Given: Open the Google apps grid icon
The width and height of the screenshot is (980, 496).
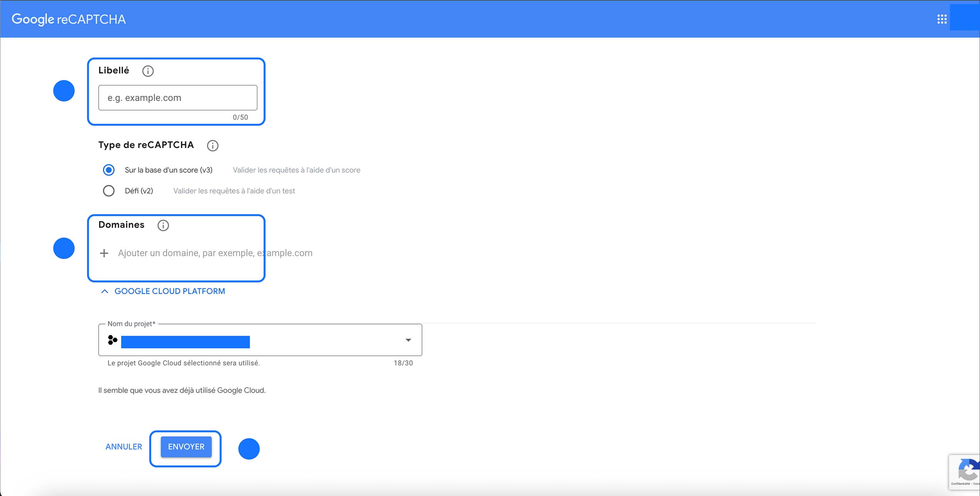Looking at the screenshot, I should coord(942,18).
